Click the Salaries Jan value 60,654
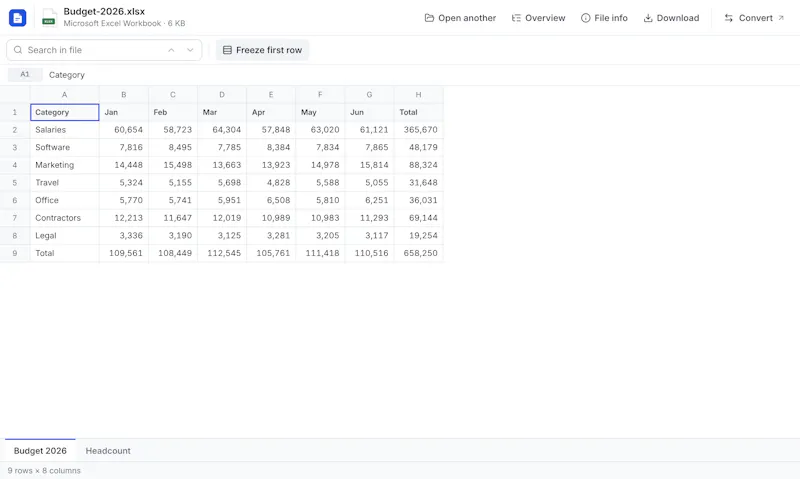 click(x=123, y=130)
